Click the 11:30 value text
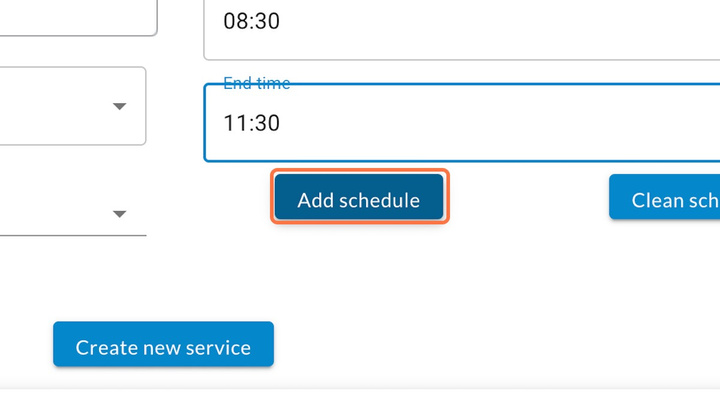The height and width of the screenshot is (393, 720). [251, 123]
